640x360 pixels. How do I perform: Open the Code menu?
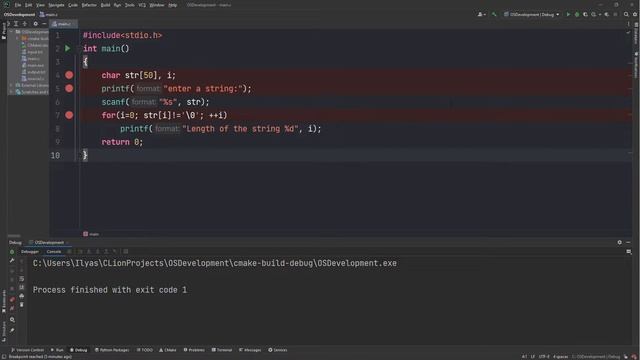pos(73,5)
